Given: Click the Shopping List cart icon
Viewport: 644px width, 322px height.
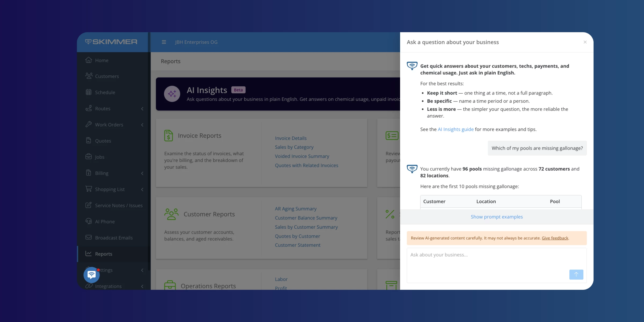Looking at the screenshot, I should tap(89, 189).
